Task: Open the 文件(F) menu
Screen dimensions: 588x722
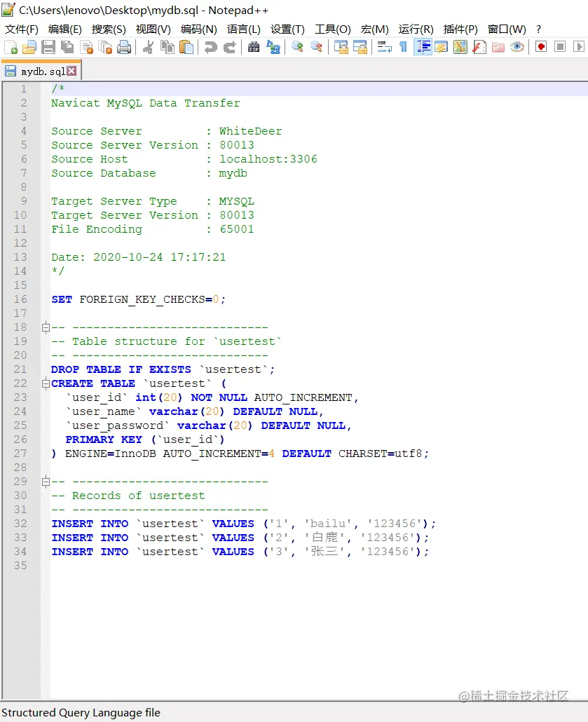Action: pos(22,29)
